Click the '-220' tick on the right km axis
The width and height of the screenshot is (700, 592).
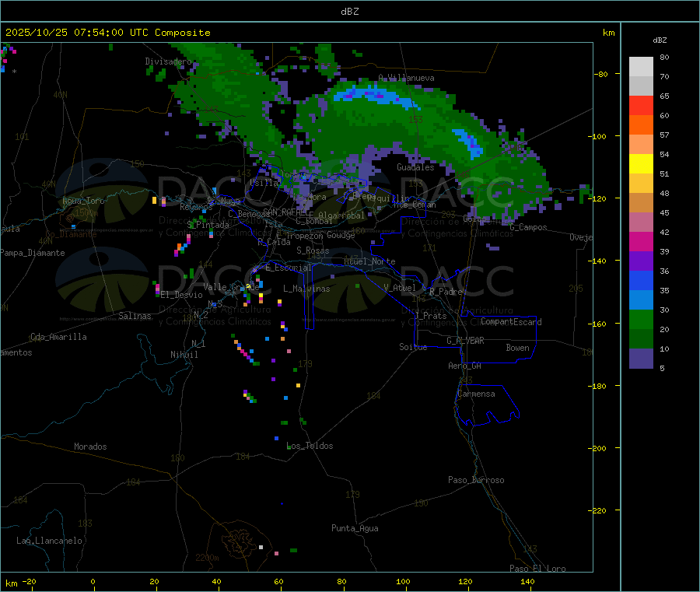click(x=597, y=510)
